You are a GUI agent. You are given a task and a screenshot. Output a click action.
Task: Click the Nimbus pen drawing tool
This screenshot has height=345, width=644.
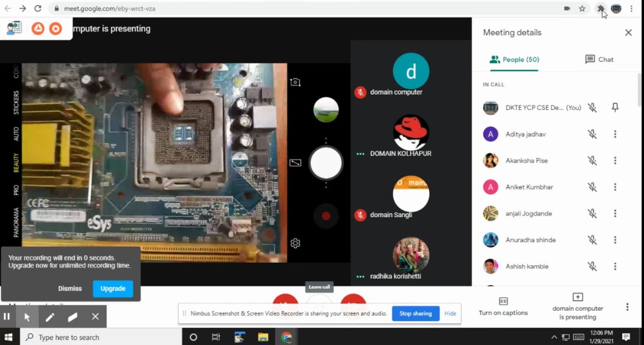point(50,317)
